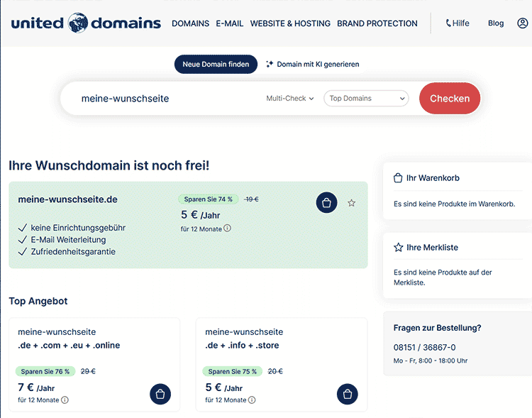Click the sparkle icon for KI domain generation
Image resolution: width=532 pixels, height=418 pixels.
(270, 64)
